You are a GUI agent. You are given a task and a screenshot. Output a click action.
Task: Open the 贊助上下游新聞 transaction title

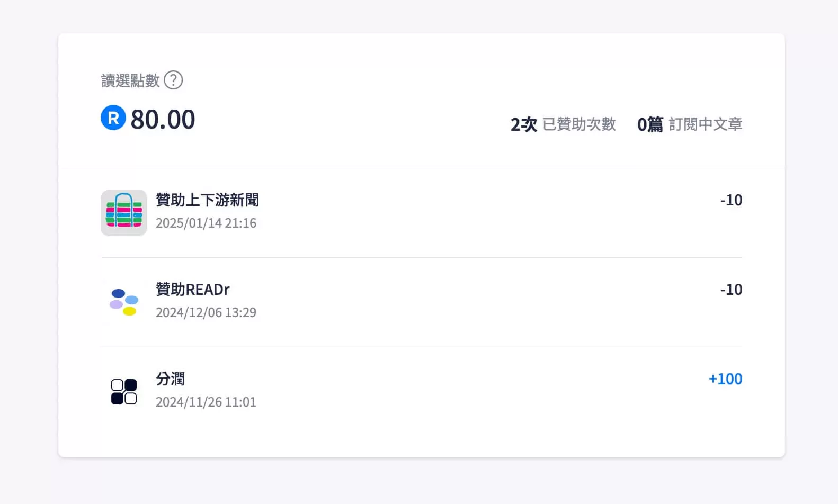click(x=207, y=200)
